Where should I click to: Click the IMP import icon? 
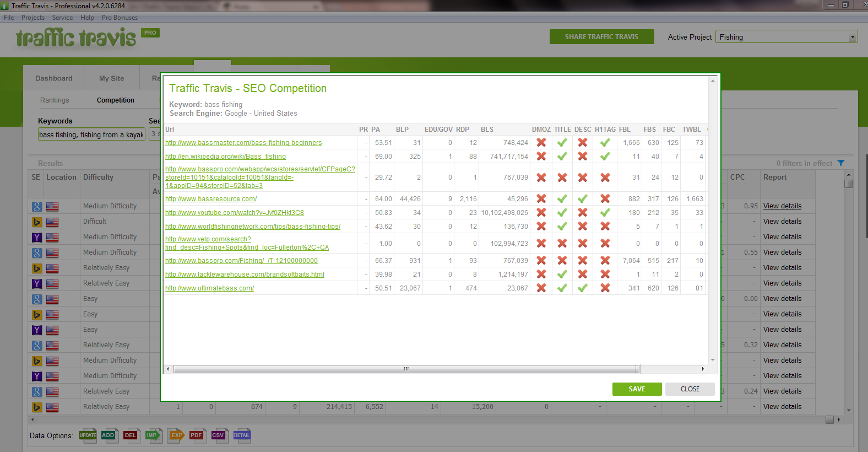coord(153,435)
